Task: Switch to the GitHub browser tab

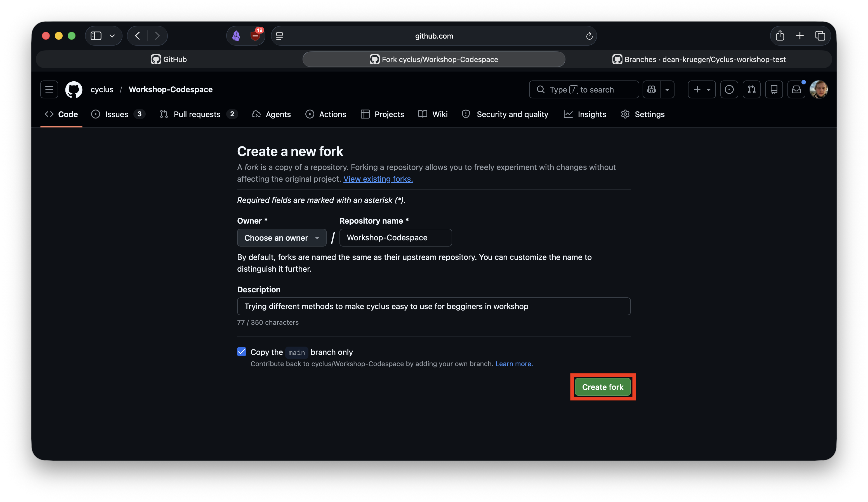Action: click(x=169, y=59)
